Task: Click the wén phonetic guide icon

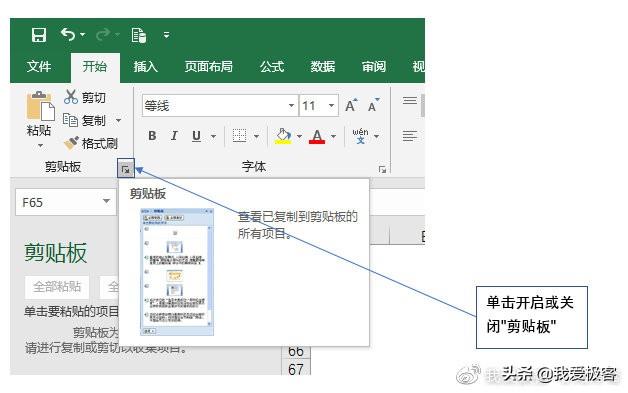Action: point(360,136)
